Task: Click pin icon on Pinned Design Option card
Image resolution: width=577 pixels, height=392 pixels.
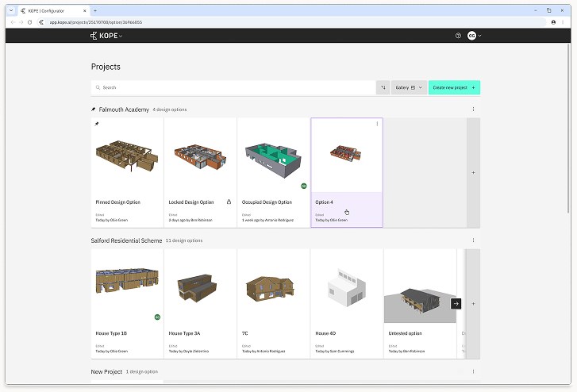Action: click(97, 124)
